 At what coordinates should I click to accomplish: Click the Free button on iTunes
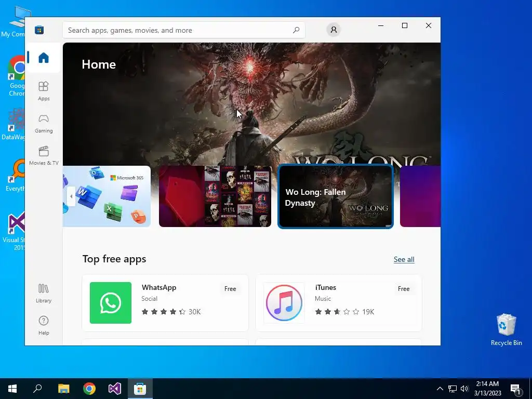coord(403,289)
